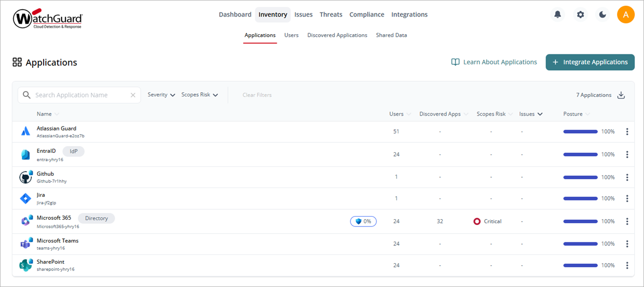Click the EntraID app icon
This screenshot has width=644, height=287.
(x=25, y=154)
